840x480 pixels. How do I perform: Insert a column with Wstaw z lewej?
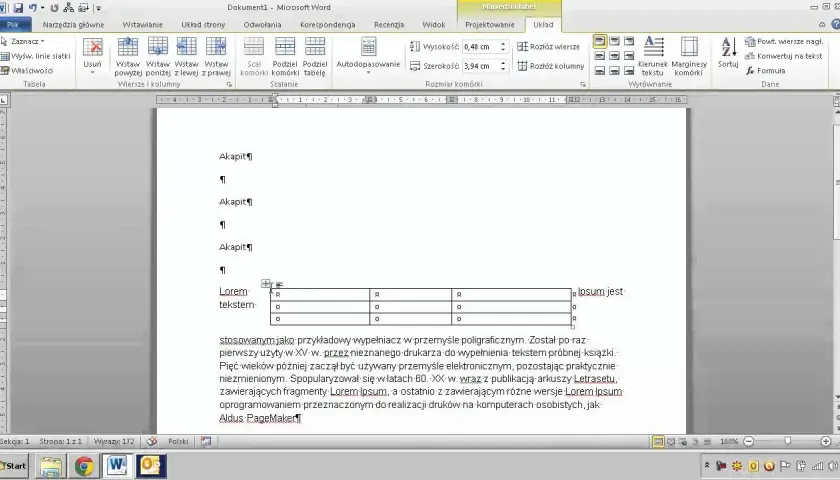click(186, 56)
